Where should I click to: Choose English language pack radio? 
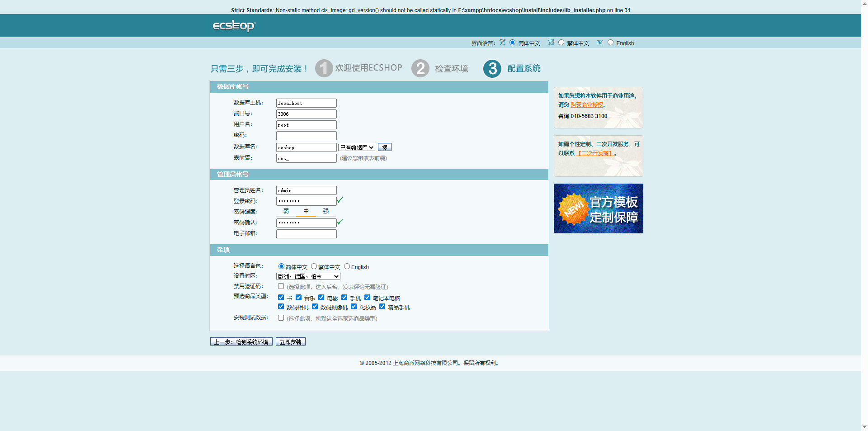tap(347, 266)
